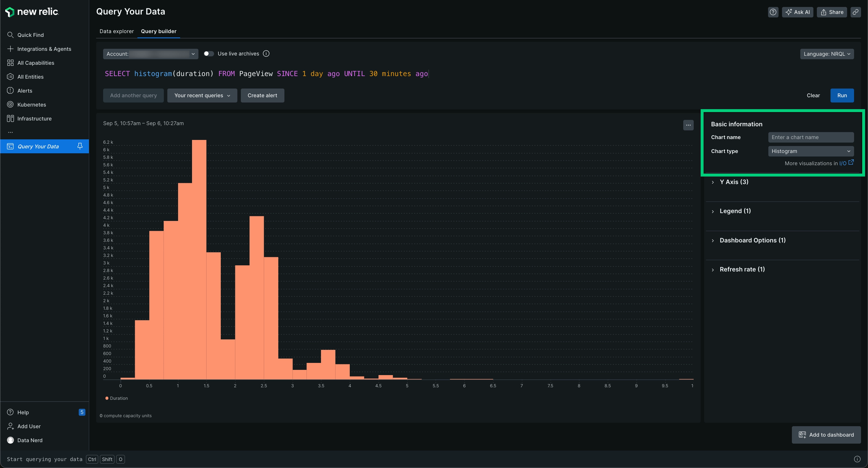The image size is (868, 468).
Task: Run the query
Action: [842, 96]
